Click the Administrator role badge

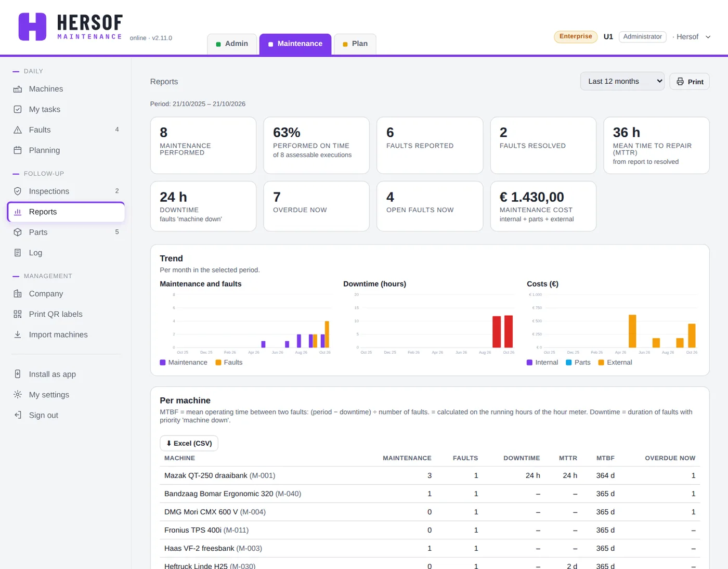coord(642,37)
